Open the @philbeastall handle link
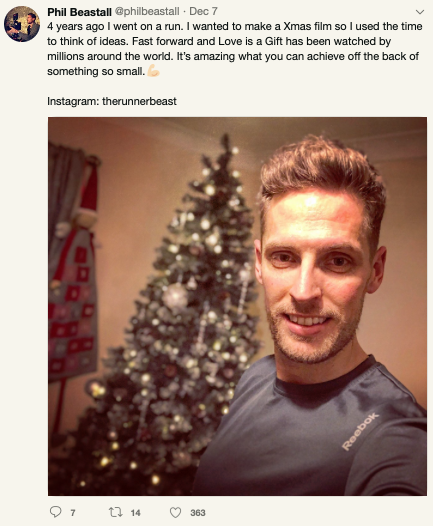 (x=147, y=11)
